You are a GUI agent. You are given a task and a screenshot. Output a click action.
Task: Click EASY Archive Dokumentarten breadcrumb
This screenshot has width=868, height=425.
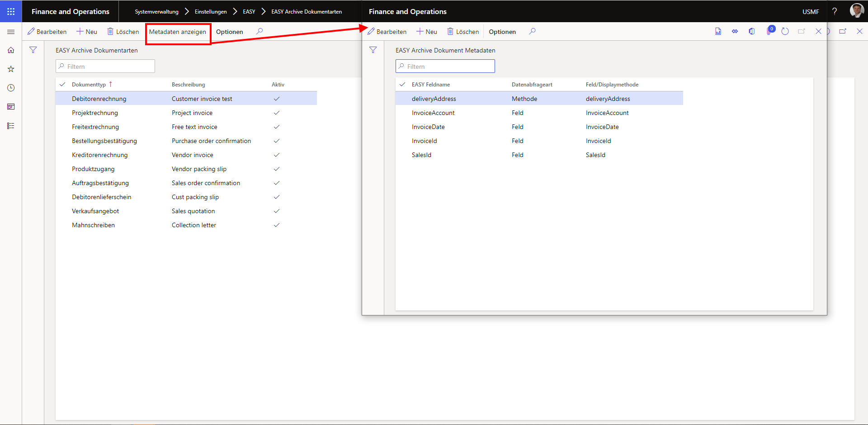[307, 12]
